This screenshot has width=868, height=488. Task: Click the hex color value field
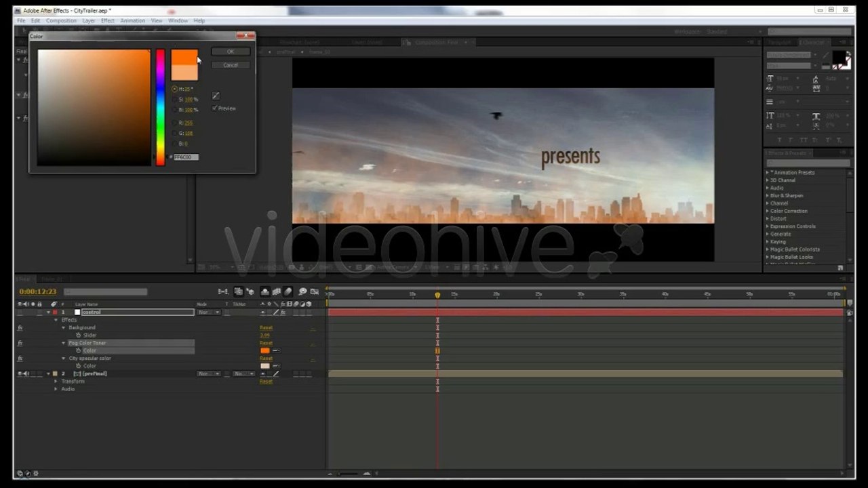186,157
